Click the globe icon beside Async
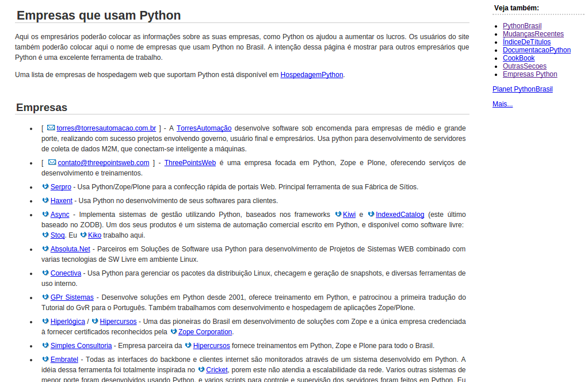Image resolution: width=588 pixels, height=382 pixels. click(x=45, y=214)
